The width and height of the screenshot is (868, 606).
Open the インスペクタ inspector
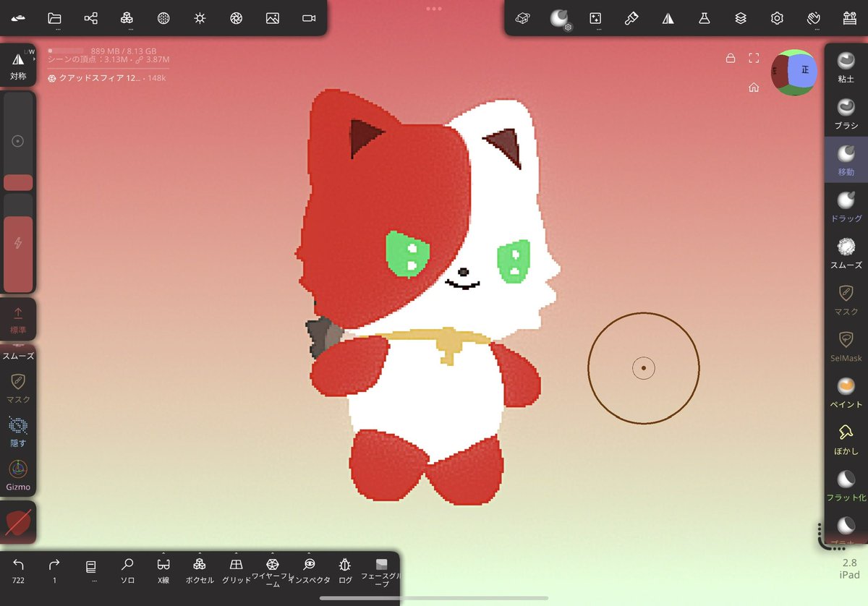309,571
